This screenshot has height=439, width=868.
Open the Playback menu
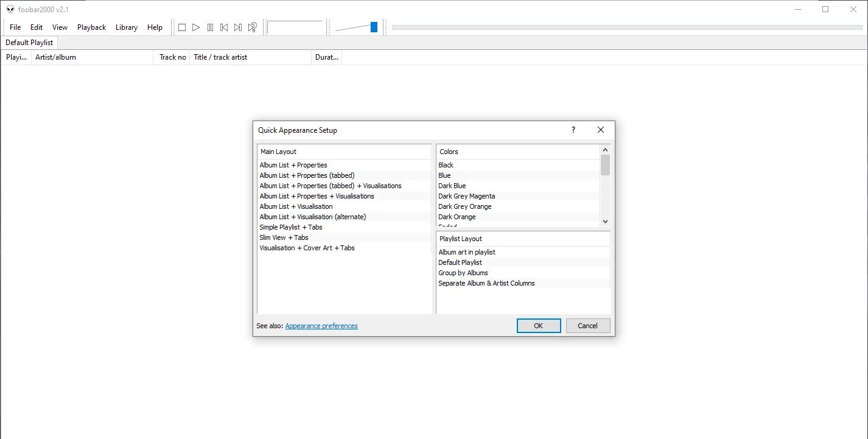point(91,27)
